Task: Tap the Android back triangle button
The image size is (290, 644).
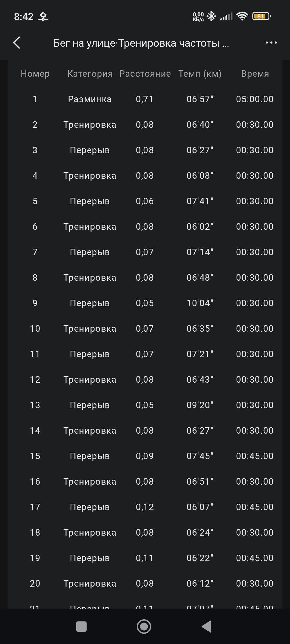Action: coord(206,627)
